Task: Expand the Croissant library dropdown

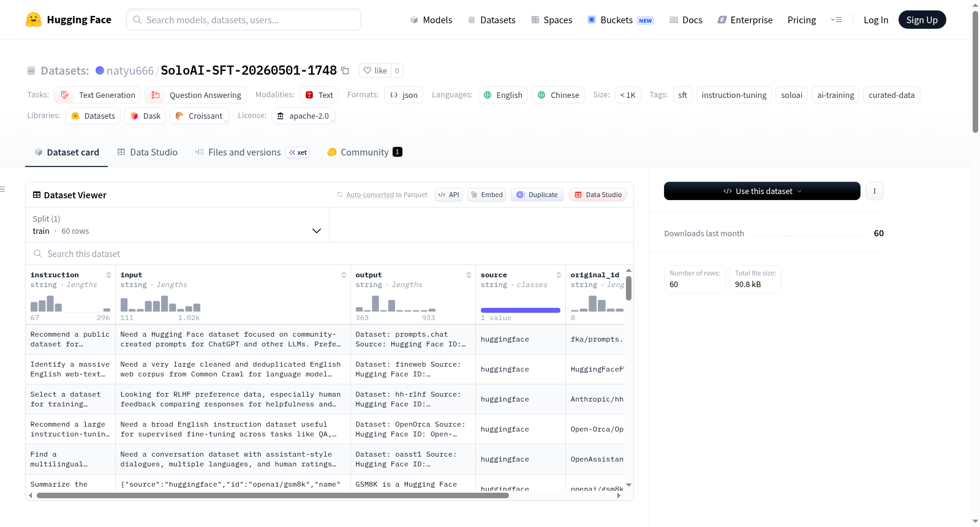Action: pos(199,116)
